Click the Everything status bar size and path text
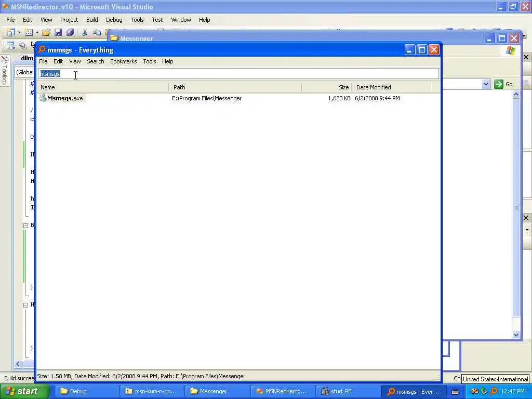532x399 pixels. click(x=141, y=376)
